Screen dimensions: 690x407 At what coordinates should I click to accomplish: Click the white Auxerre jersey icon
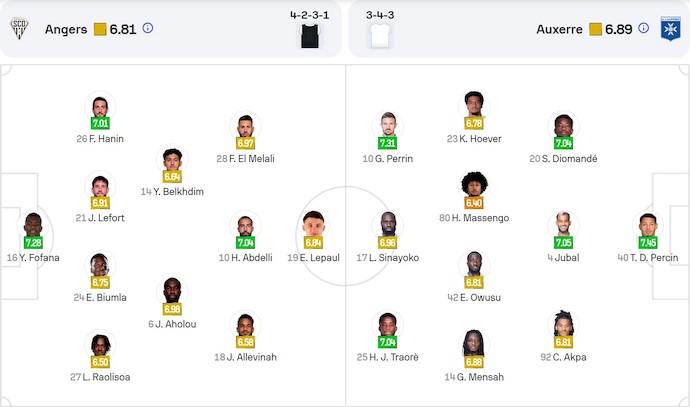click(x=378, y=37)
